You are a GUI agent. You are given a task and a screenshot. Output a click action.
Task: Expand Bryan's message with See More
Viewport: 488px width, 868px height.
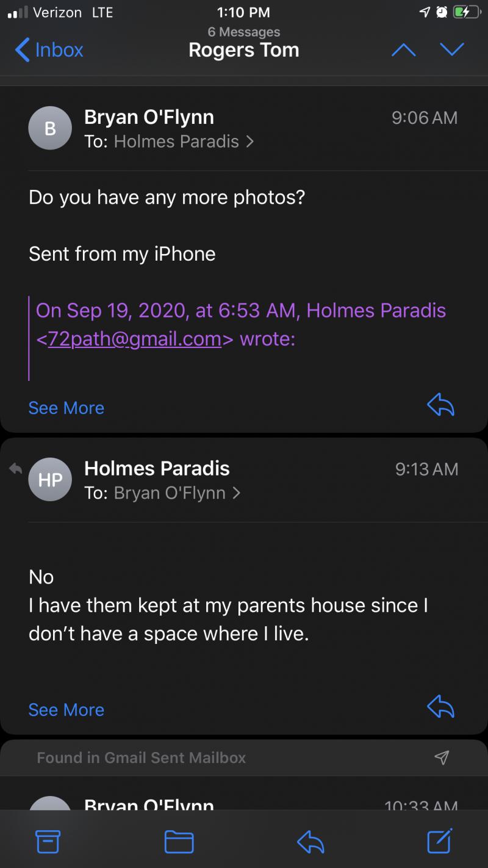pos(66,408)
